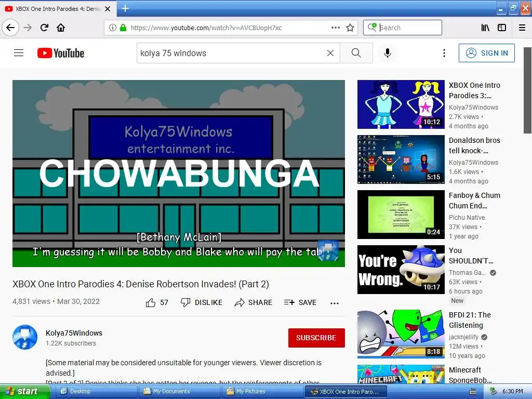Toggle the browser sidebar icon
Viewport: 532px width, 399px height.
502,28
